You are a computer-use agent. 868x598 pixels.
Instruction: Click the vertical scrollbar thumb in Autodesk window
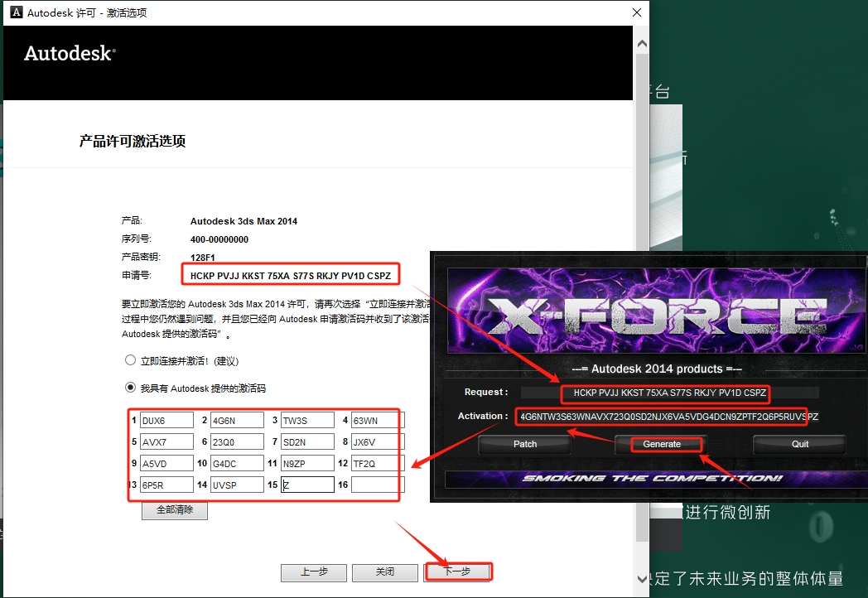(642, 297)
